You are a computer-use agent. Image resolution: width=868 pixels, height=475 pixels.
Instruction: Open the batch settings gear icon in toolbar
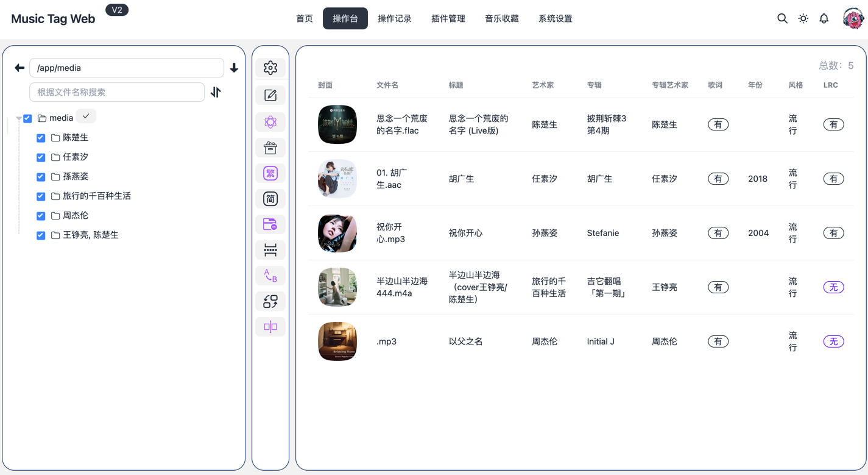pyautogui.click(x=270, y=67)
